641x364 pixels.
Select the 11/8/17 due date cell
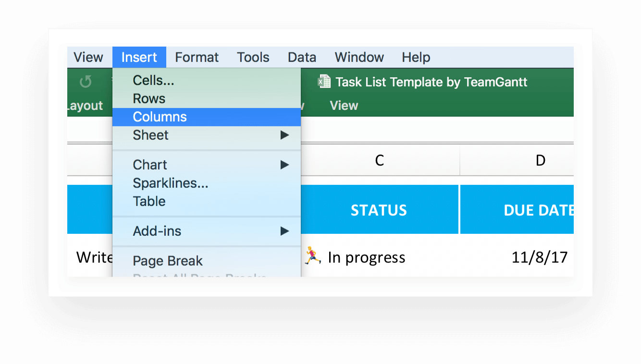pos(539,257)
